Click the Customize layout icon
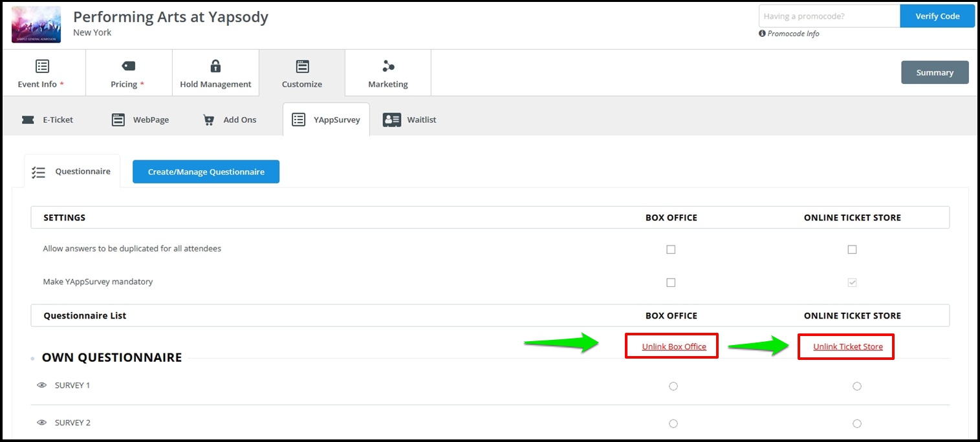 (x=302, y=66)
